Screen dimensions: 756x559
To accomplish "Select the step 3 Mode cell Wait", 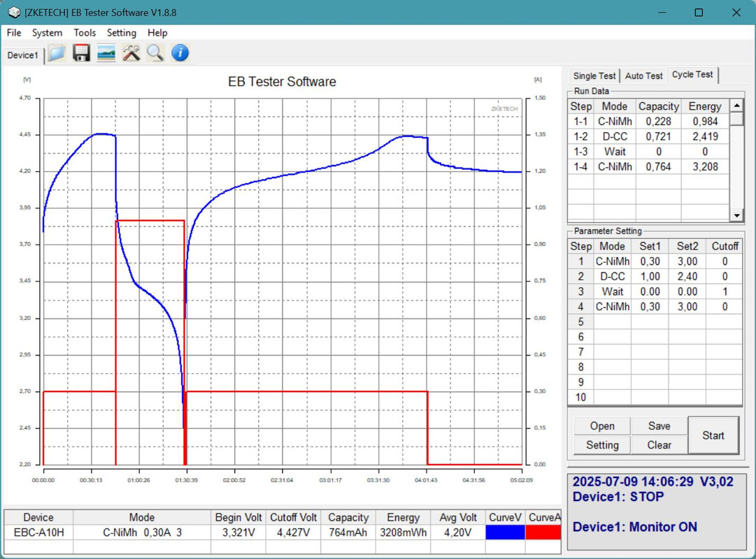I will click(x=613, y=291).
